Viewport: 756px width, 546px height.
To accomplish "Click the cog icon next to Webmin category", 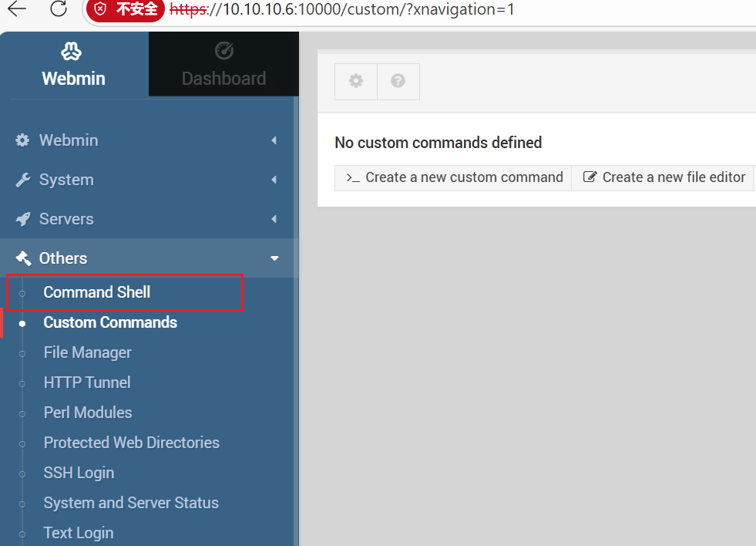I will (x=22, y=140).
